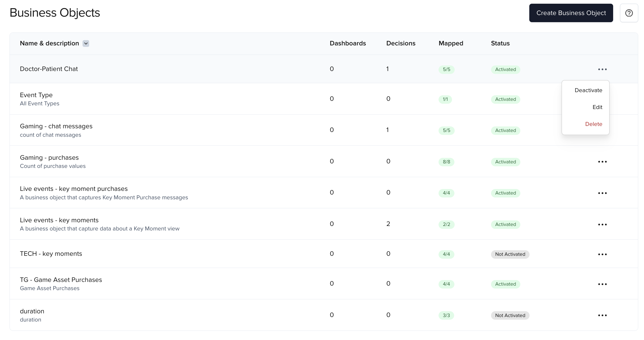
Task: Click the Not Activated badge for TECH - key moments
Action: coord(510,254)
